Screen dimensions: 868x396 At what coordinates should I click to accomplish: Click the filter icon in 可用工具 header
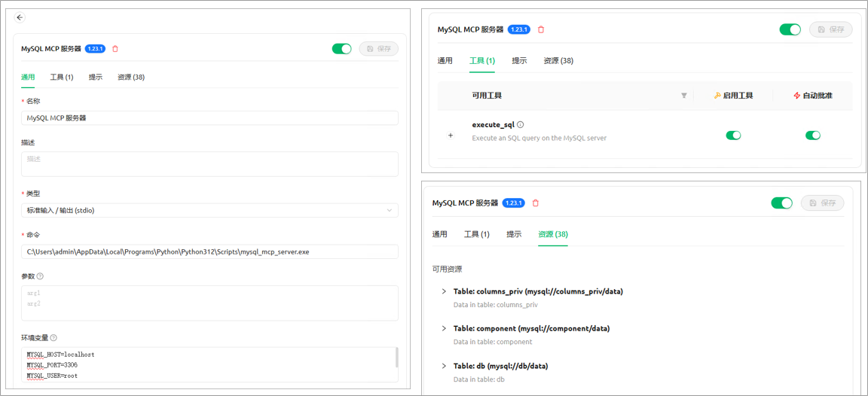point(683,96)
